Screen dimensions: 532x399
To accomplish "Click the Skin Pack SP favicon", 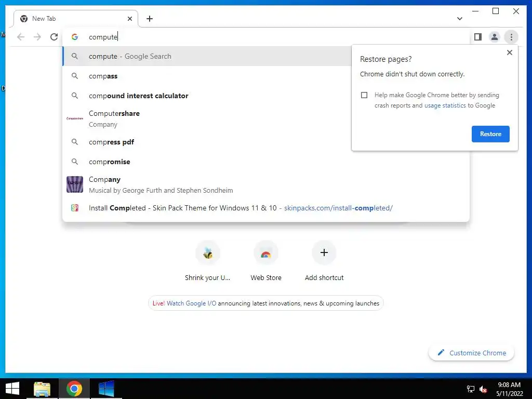I will [75, 208].
